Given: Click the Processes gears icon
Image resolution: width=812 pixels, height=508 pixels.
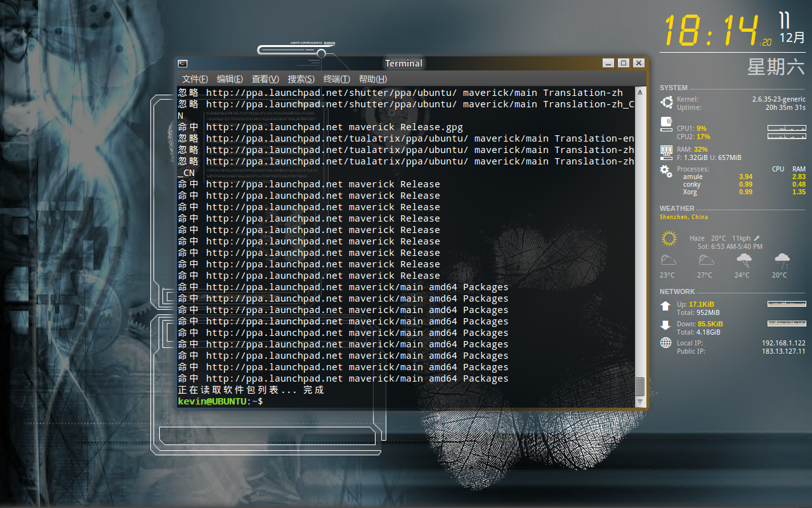Looking at the screenshot, I should point(666,171).
